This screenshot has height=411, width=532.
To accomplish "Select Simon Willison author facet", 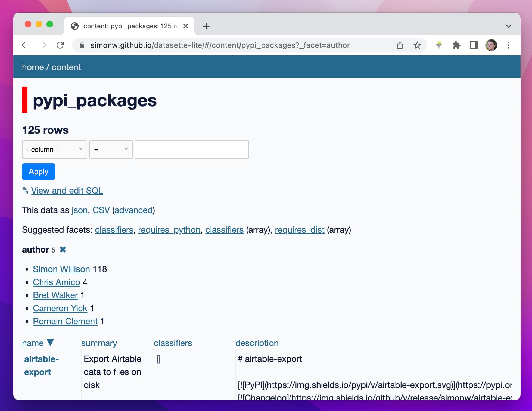I will coord(61,269).
